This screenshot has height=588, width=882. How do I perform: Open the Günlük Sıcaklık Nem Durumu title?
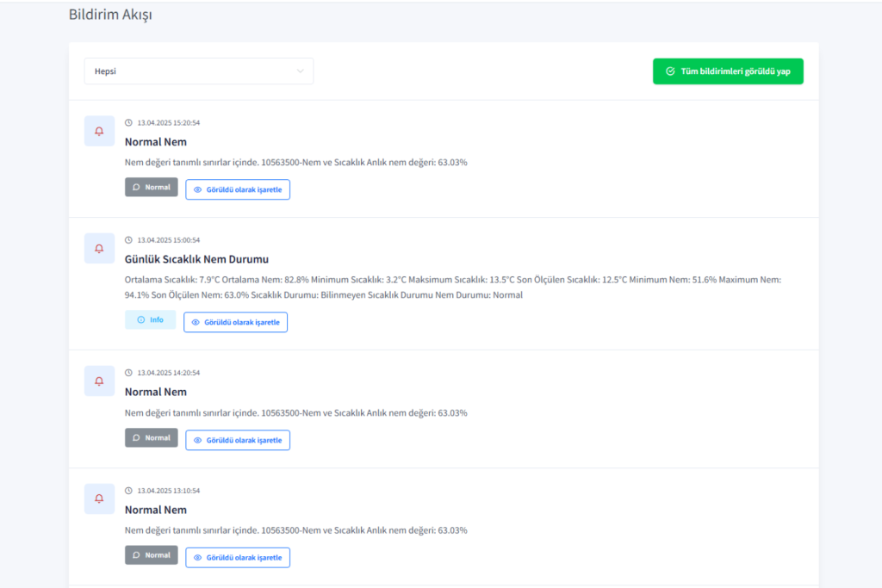coord(197,259)
